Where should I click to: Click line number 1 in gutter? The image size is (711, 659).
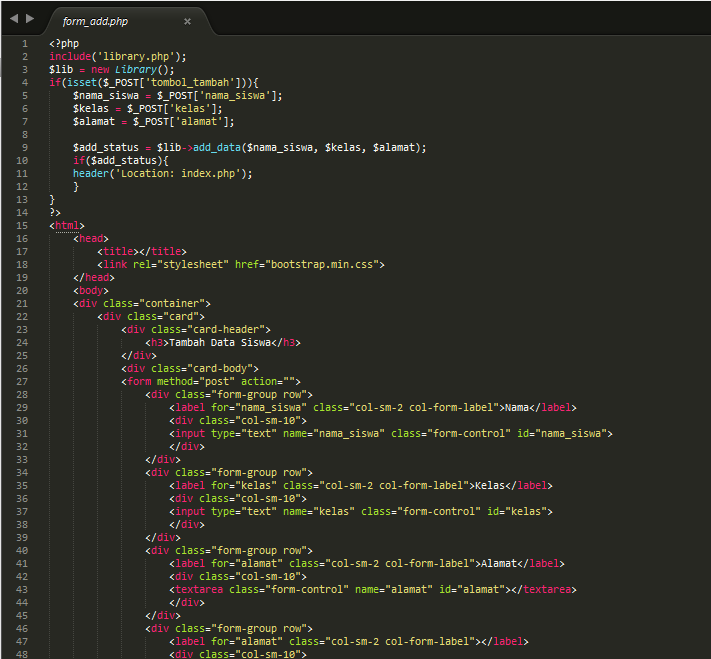[x=25, y=44]
